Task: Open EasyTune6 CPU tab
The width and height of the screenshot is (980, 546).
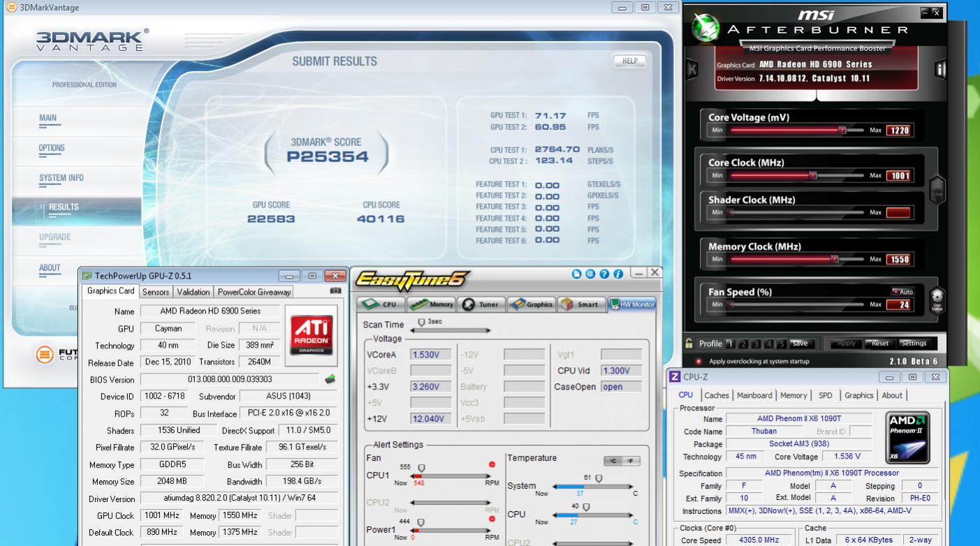Action: coord(380,304)
